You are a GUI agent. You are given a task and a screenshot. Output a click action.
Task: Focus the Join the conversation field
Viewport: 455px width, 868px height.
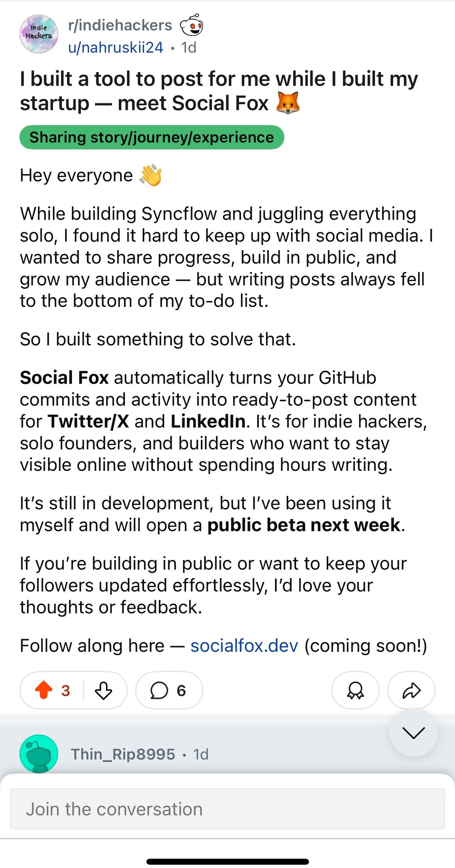(227, 809)
